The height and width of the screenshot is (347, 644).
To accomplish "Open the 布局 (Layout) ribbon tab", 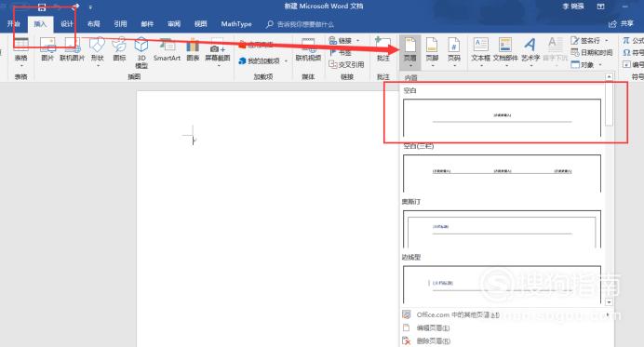I will pos(94,24).
